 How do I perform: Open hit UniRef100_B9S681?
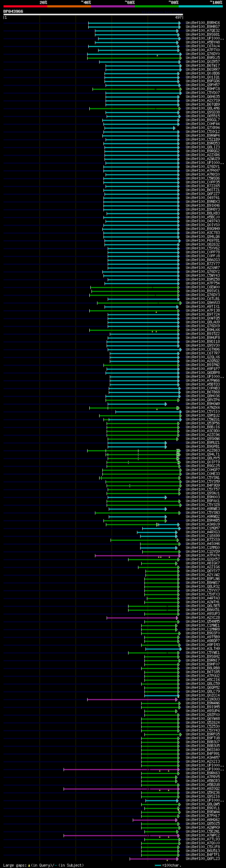click(x=203, y=35)
